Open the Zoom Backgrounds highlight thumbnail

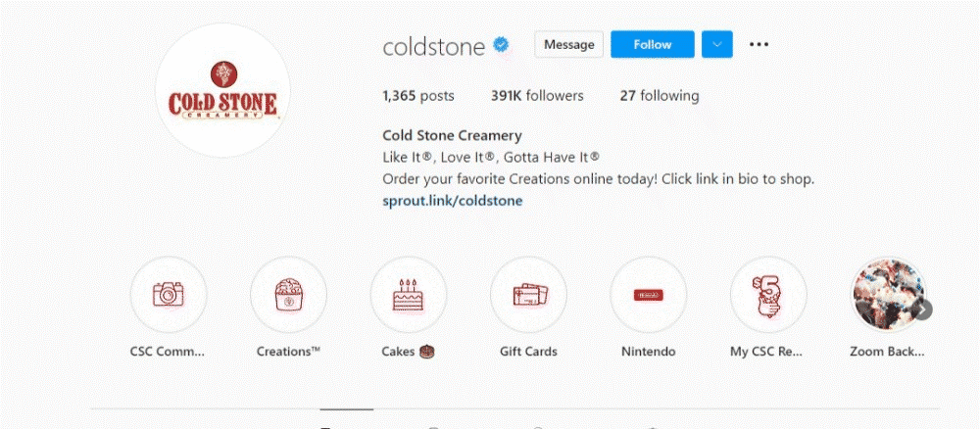point(888,294)
